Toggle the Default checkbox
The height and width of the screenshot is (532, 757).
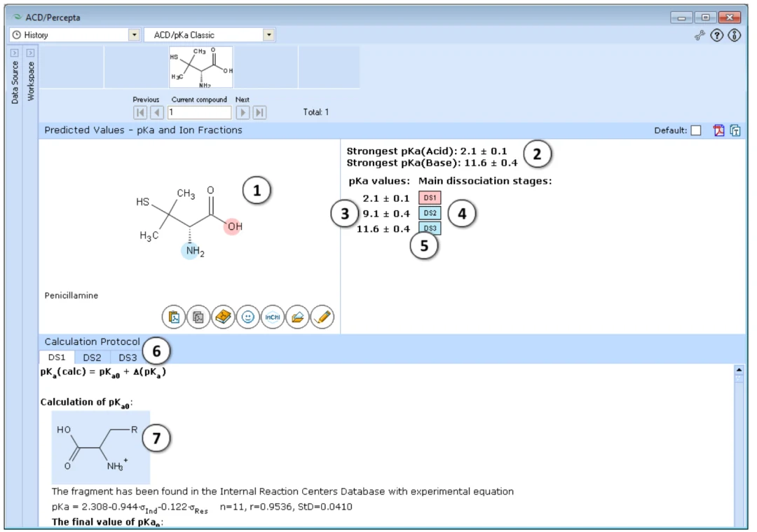click(696, 130)
